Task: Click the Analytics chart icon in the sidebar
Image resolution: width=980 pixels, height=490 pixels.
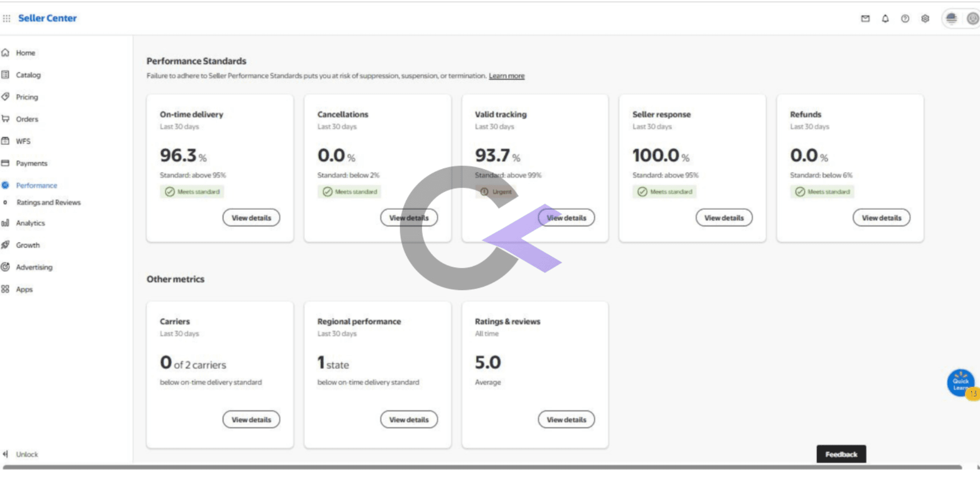Action: pos(5,223)
